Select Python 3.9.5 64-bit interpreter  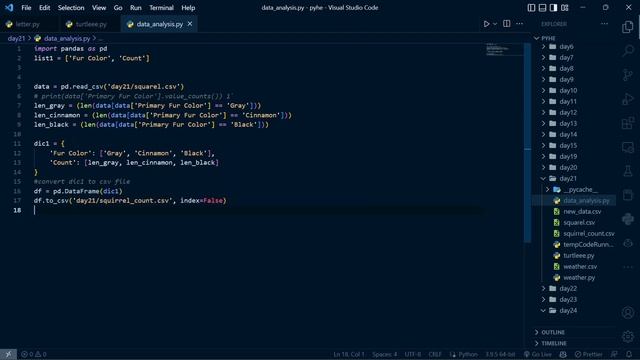pyautogui.click(x=500, y=354)
